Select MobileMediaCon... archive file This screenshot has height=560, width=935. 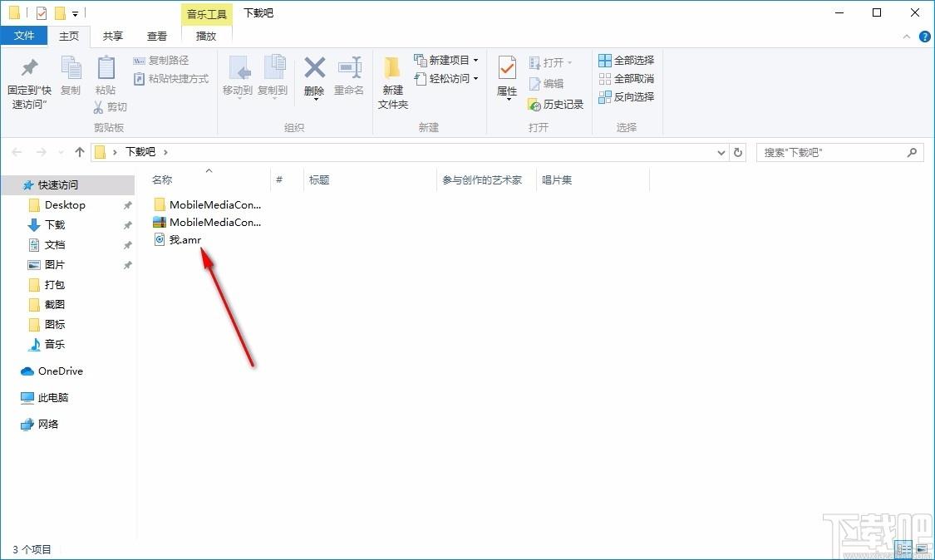pyautogui.click(x=208, y=223)
